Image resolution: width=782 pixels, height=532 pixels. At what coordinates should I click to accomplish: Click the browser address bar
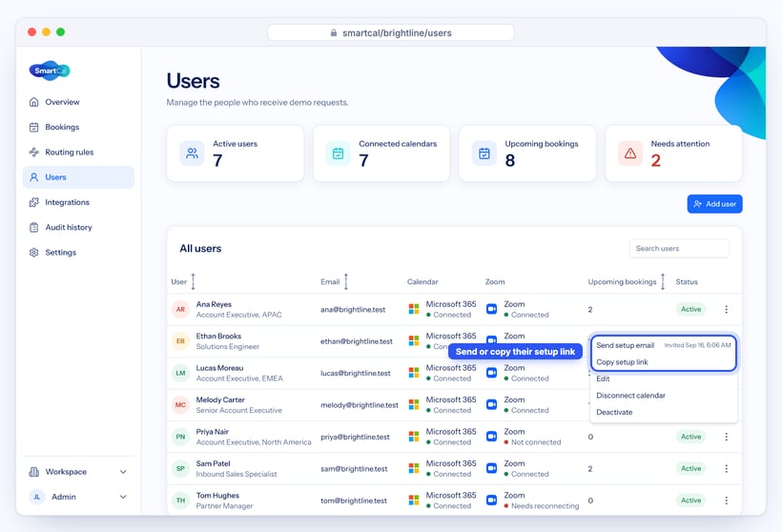point(391,33)
